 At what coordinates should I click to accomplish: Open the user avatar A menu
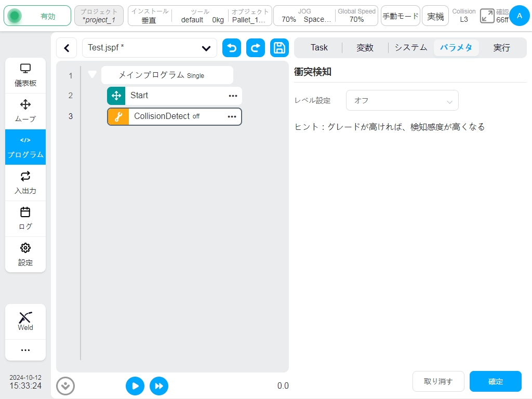(x=520, y=16)
